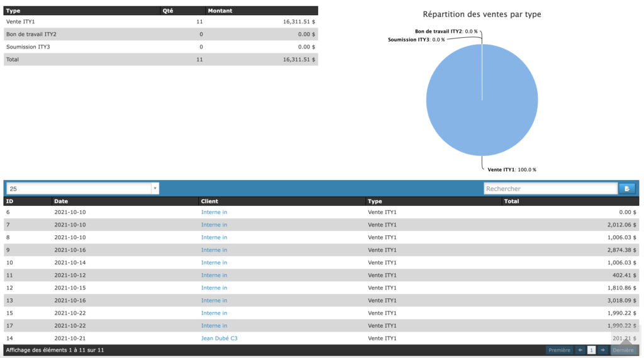Viewport: 644px width, 358px height.
Task: Click the export file icon beside search
Action: point(626,189)
